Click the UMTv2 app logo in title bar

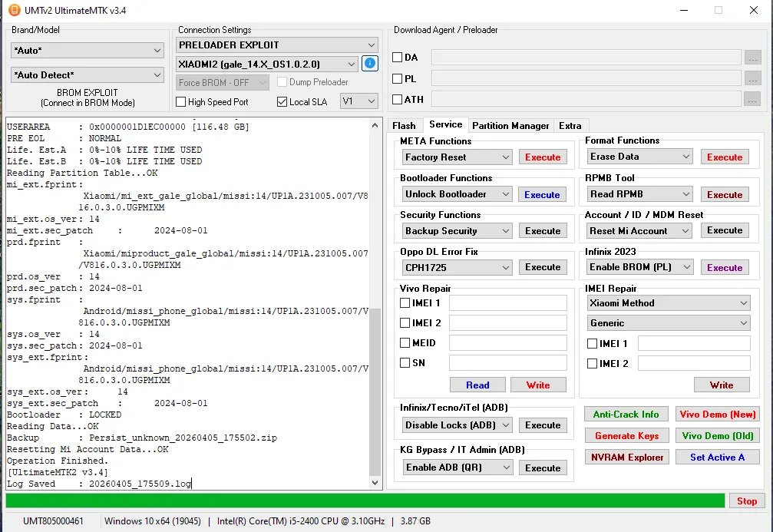14,10
